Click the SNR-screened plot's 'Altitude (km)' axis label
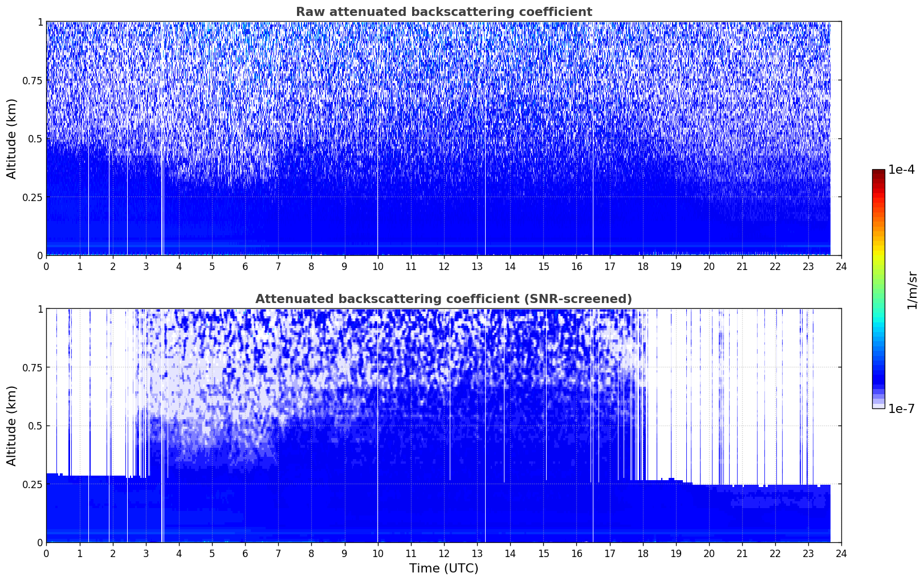Screen dimensions: 924x581 pyautogui.click(x=12, y=425)
